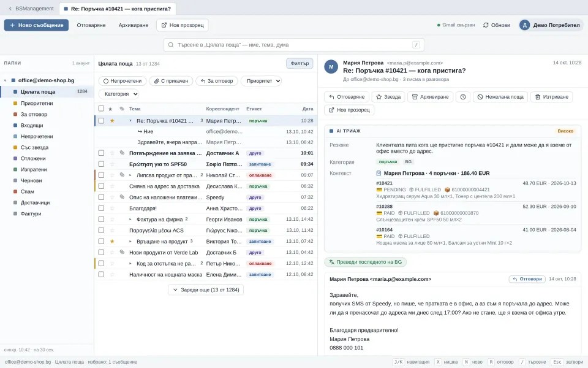
Task: Click the star column header icon
Action: pos(110,109)
